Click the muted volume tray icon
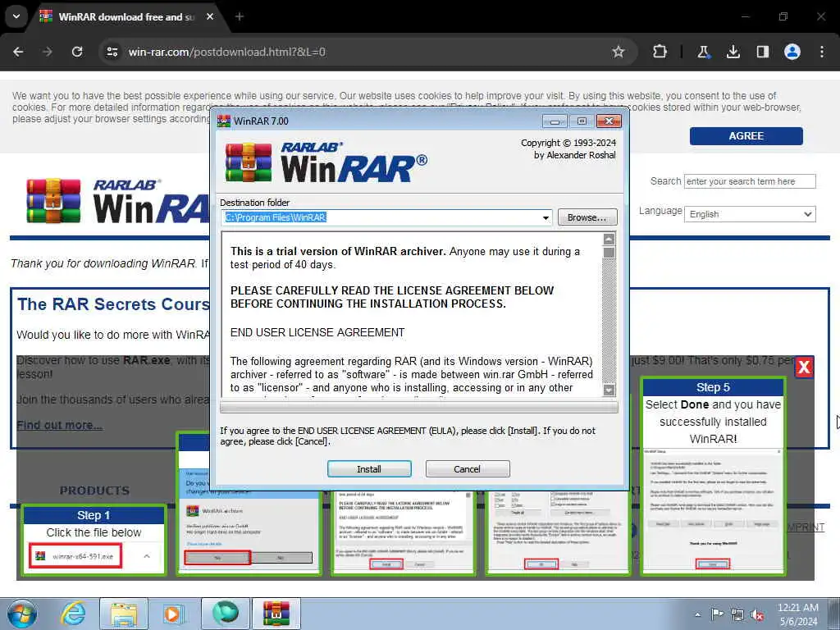This screenshot has height=630, width=840. click(x=757, y=615)
